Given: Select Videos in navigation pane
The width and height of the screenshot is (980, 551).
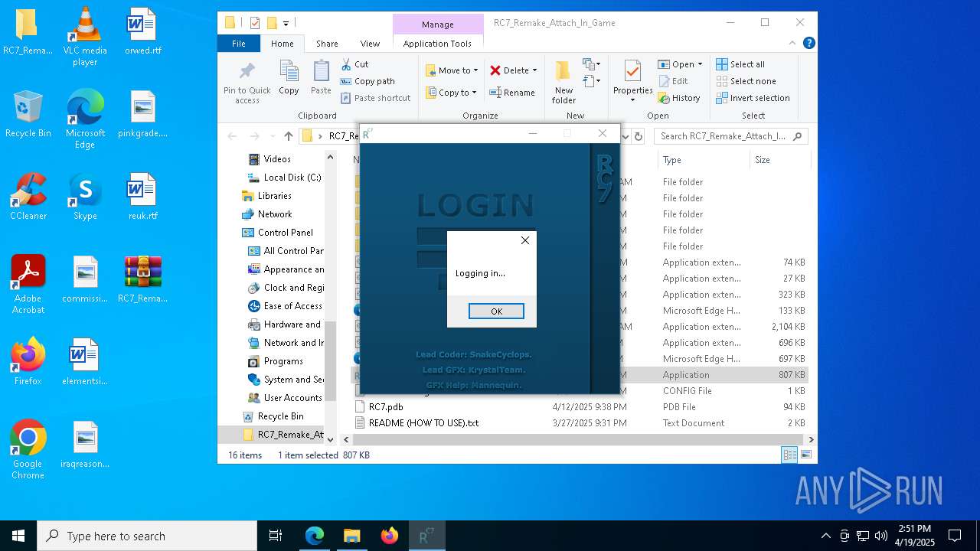Looking at the screenshot, I should [276, 159].
